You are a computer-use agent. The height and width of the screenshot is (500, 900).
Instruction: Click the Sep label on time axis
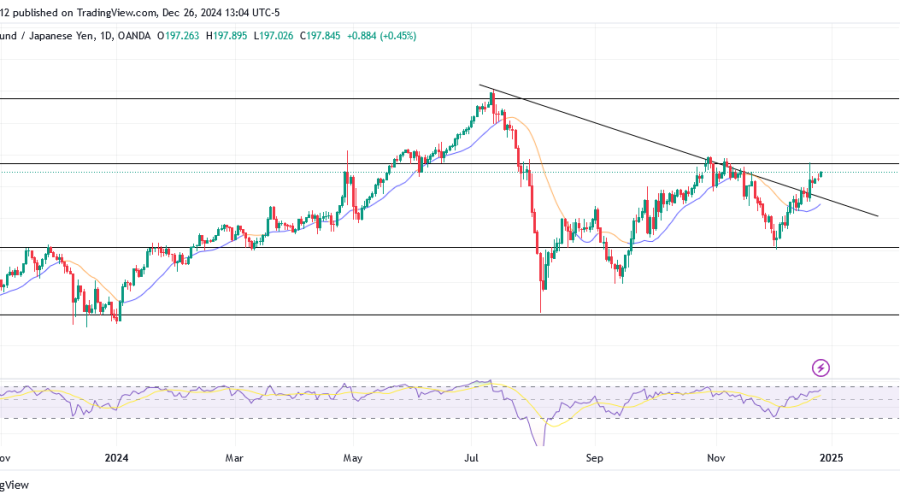(594, 458)
